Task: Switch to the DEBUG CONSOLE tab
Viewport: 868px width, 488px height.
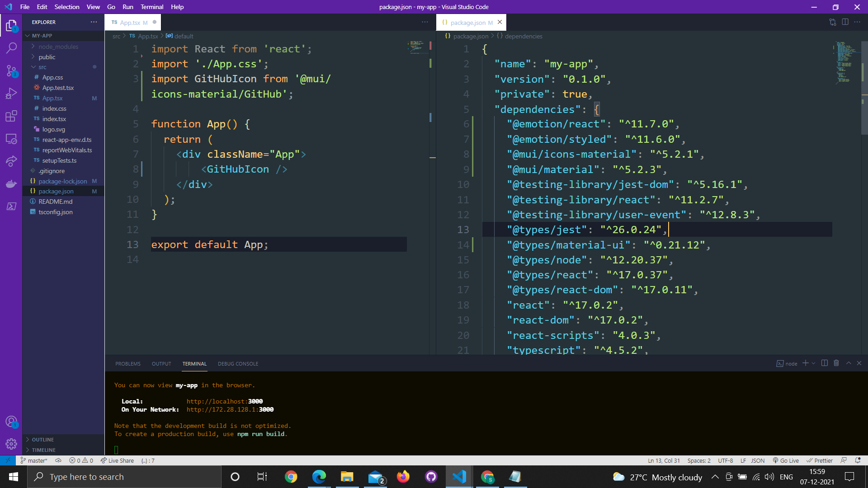Action: click(x=238, y=364)
